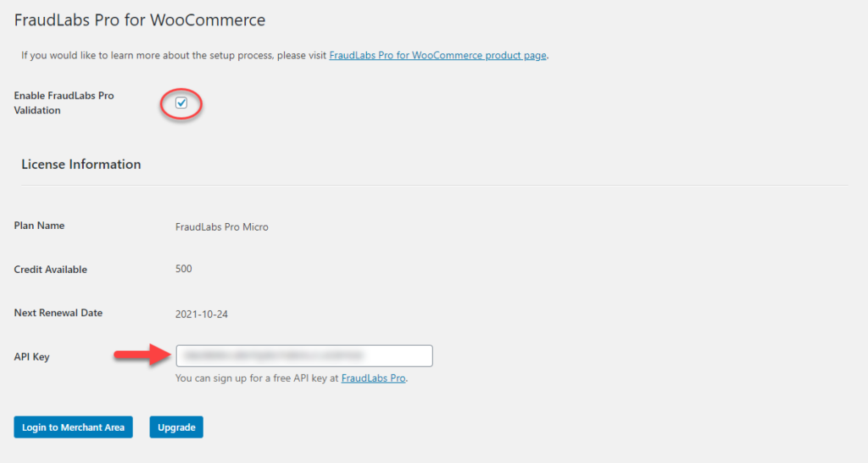
Task: Click the FraudLabs Pro for WooCommerce page heading
Action: tap(140, 20)
